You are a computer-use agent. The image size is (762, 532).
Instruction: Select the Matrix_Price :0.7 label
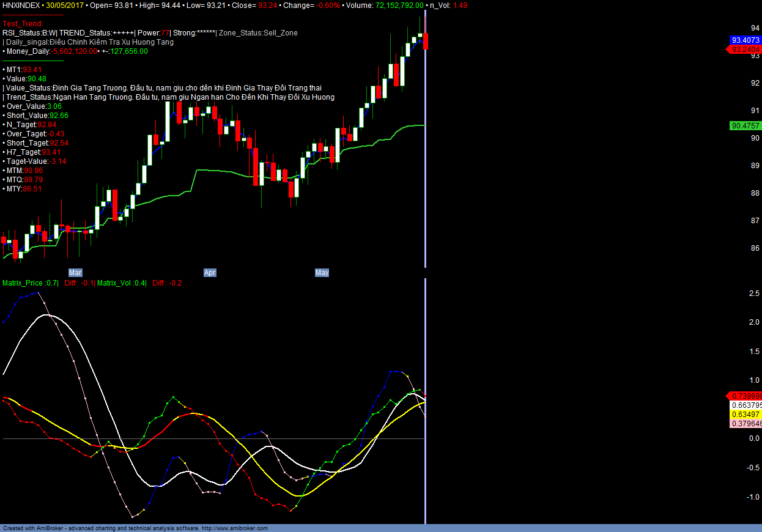[x=29, y=283]
